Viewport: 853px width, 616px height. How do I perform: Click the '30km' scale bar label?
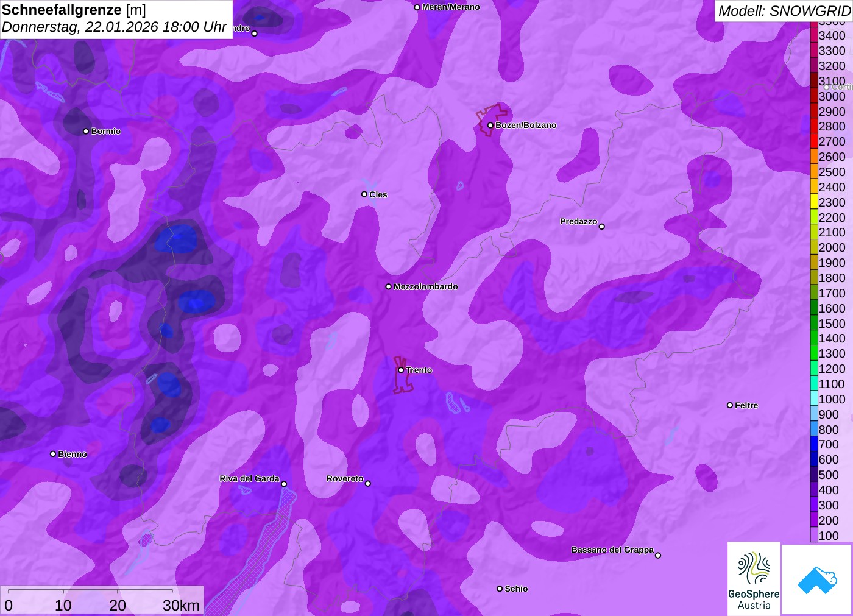click(x=181, y=605)
